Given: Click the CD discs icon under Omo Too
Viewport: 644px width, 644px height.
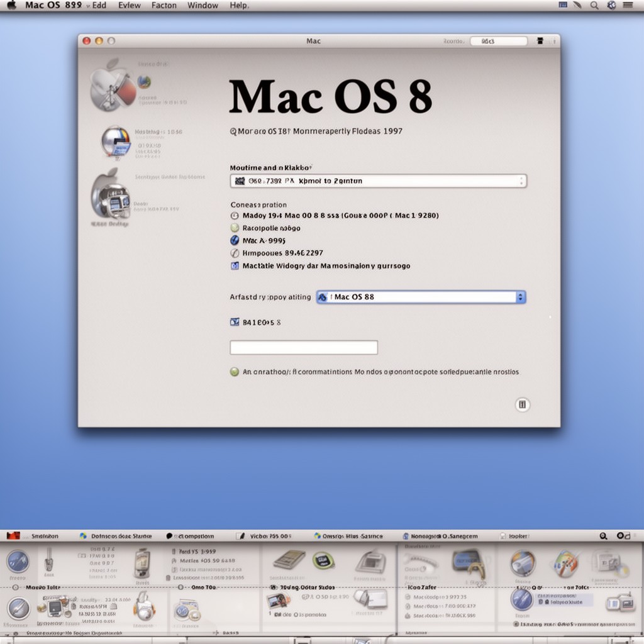Looking at the screenshot, I should tap(187, 610).
